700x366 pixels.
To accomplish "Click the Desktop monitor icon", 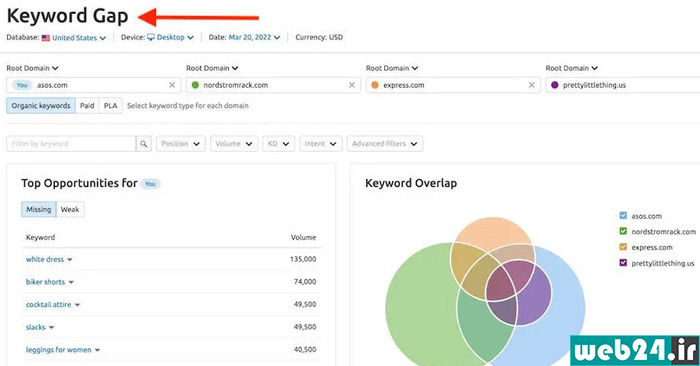I will [x=151, y=37].
